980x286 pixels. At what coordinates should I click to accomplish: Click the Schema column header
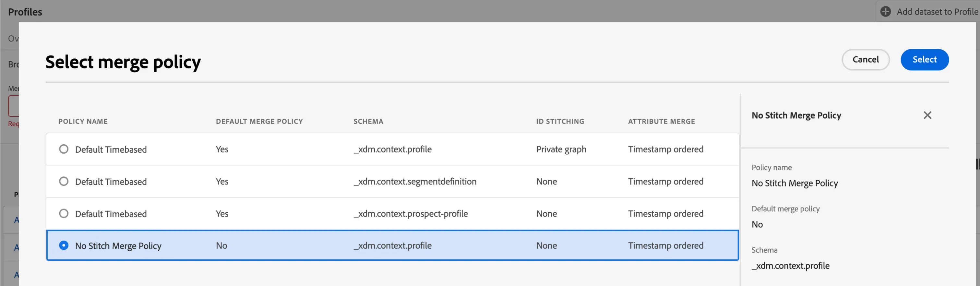pos(368,121)
